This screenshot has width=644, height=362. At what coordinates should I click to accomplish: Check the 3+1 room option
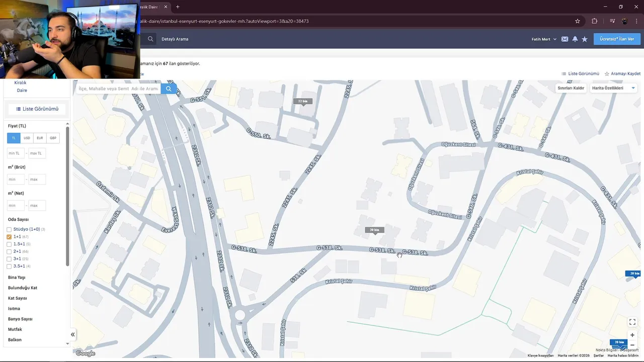tap(9, 259)
